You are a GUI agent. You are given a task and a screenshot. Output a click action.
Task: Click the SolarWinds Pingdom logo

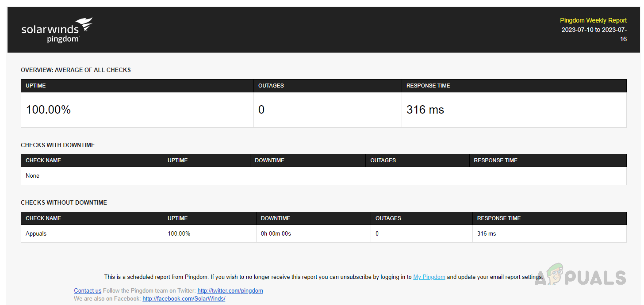click(x=57, y=30)
